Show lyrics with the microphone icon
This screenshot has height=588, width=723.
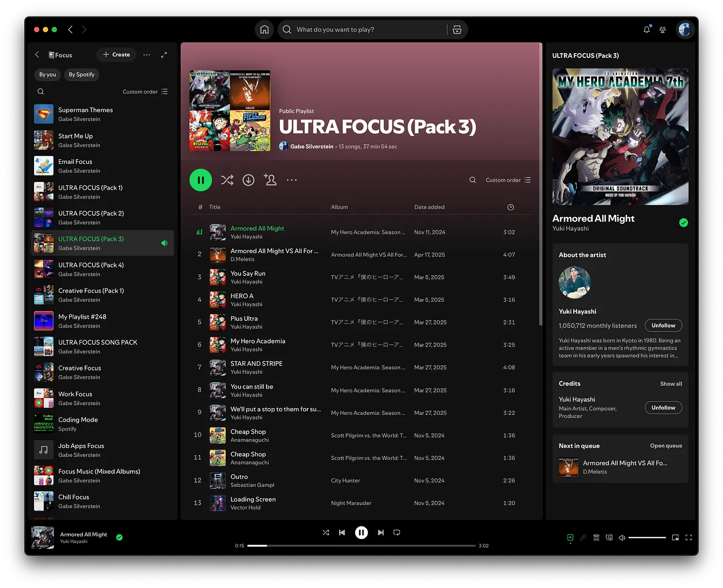[x=583, y=537]
